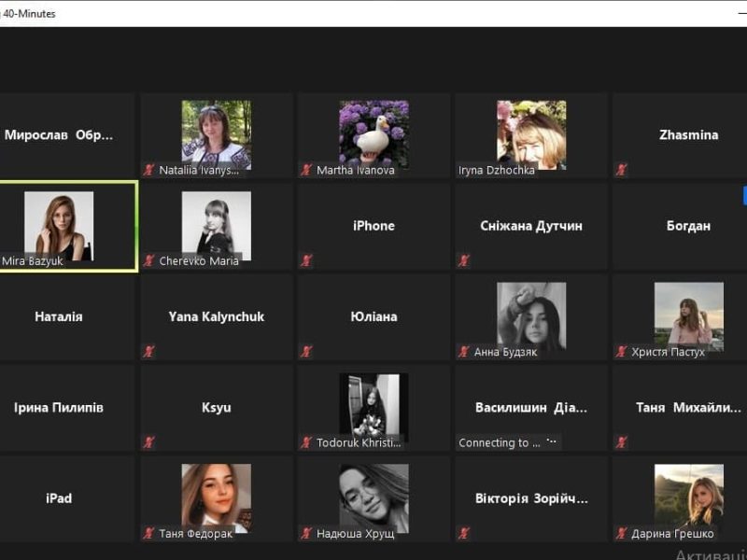Click Христя Пастух's profile photo
This screenshot has width=747, height=560.
click(688, 315)
